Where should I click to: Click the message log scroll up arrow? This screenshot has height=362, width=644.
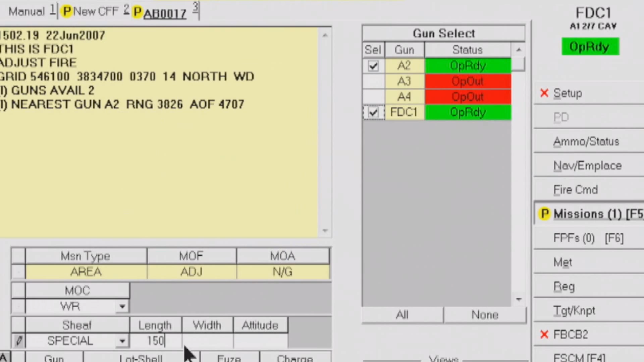click(325, 35)
